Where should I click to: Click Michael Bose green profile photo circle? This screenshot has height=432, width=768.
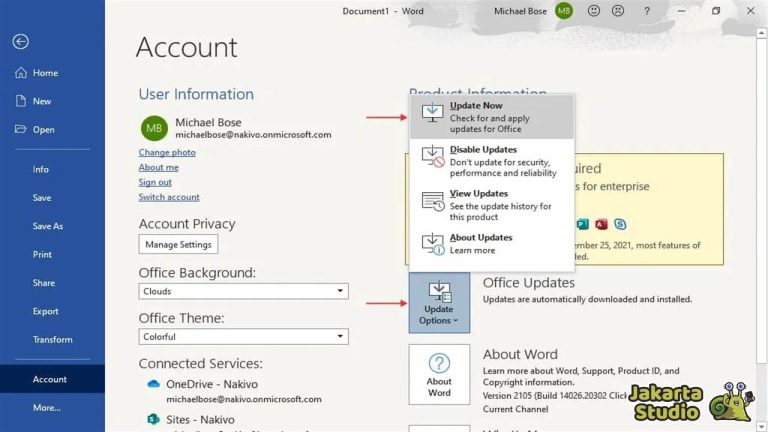coord(154,128)
